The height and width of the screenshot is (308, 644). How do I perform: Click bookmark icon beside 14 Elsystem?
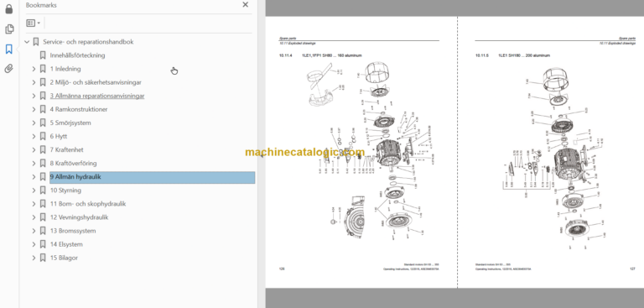coord(43,245)
